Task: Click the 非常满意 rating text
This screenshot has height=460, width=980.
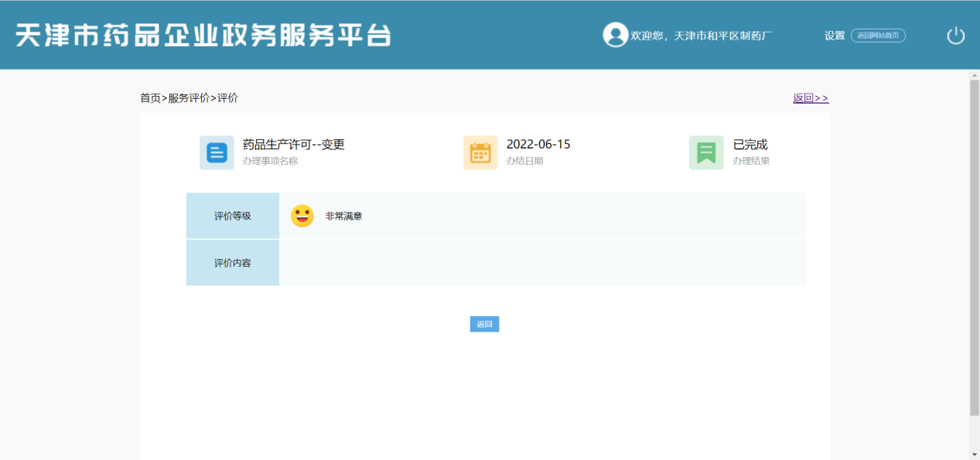Action: point(343,216)
